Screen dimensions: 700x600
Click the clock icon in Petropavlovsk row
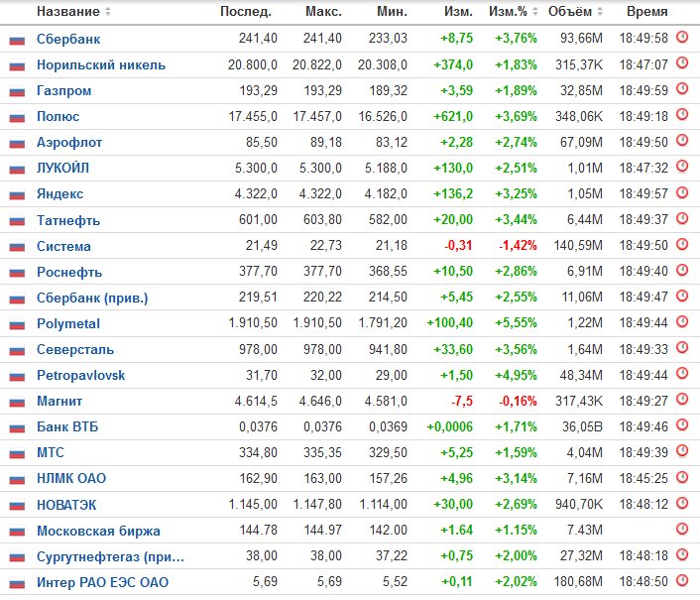pos(682,373)
